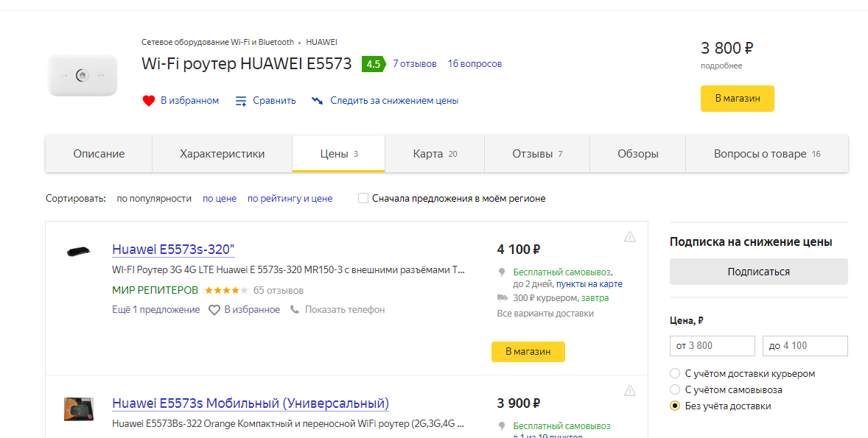Sort offers по цене
The height and width of the screenshot is (438, 868).
(220, 199)
